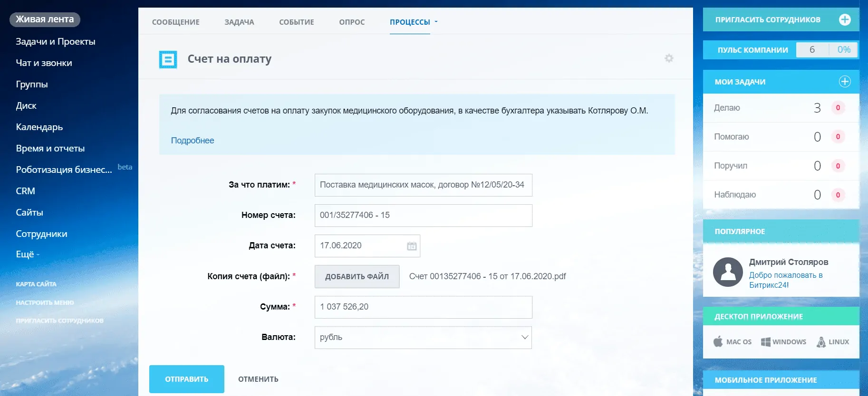Switch to the Задача tab
The height and width of the screenshot is (396, 868).
(239, 22)
